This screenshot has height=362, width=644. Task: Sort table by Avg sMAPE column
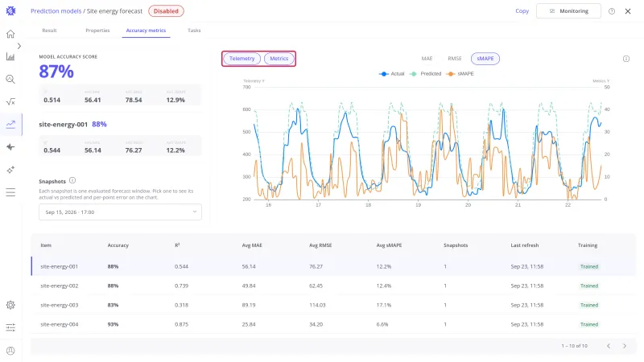click(x=389, y=245)
